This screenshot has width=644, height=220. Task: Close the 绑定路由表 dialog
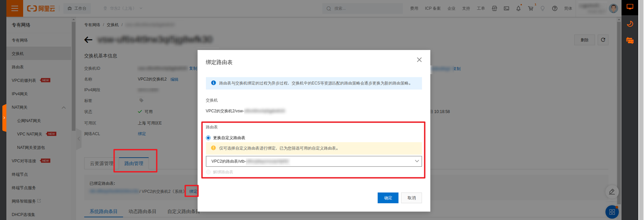(419, 60)
